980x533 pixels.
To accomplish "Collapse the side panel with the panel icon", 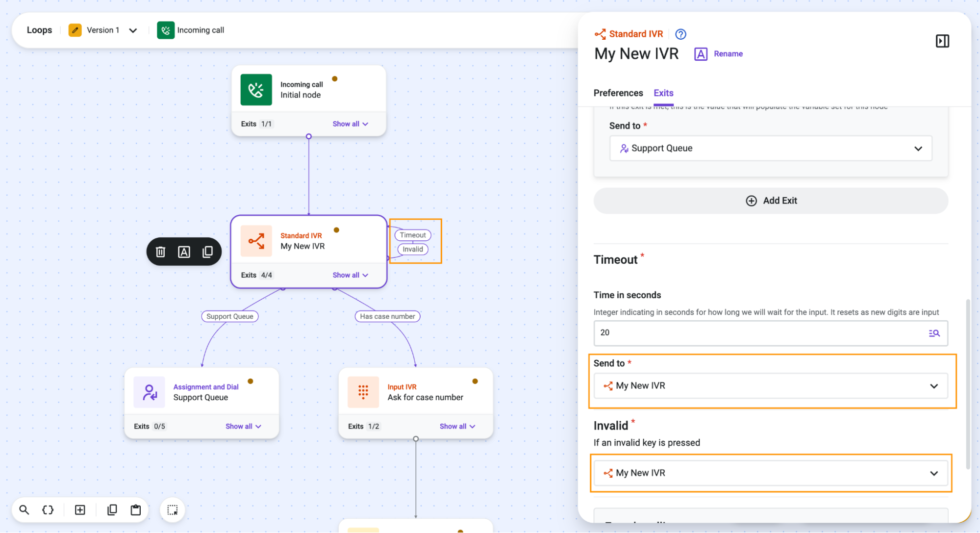I will [942, 41].
